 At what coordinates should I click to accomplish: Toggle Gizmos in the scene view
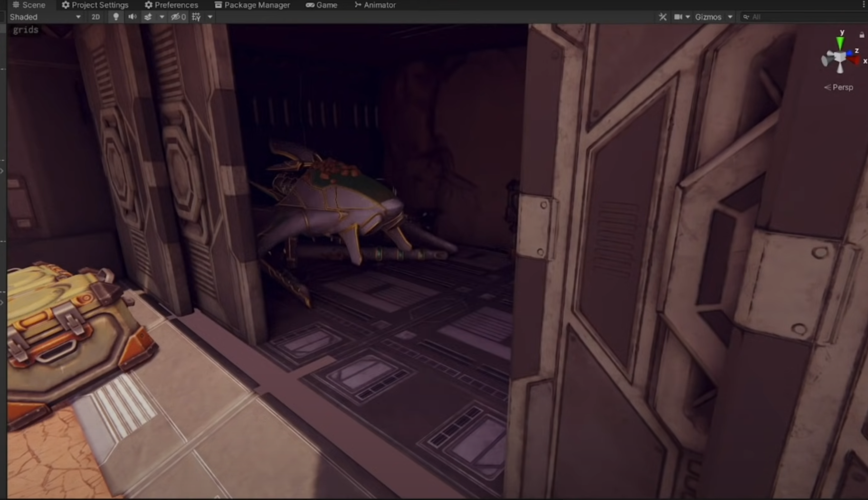[x=708, y=17]
